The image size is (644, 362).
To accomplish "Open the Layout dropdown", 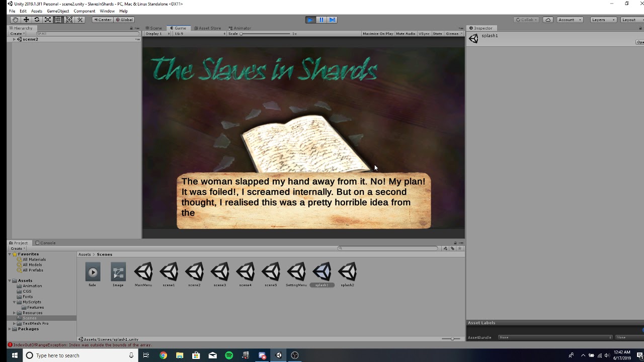I will coord(631,20).
